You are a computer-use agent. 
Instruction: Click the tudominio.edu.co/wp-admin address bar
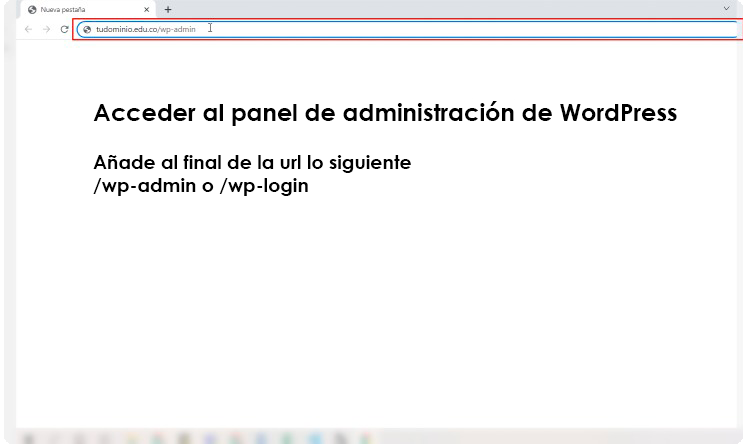click(x=408, y=29)
